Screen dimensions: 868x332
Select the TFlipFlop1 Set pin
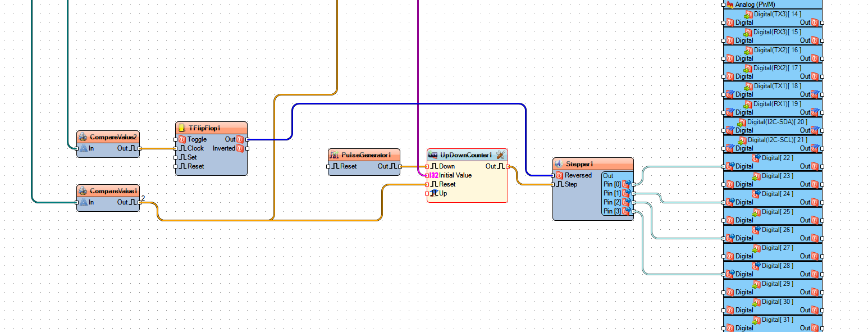(x=176, y=157)
